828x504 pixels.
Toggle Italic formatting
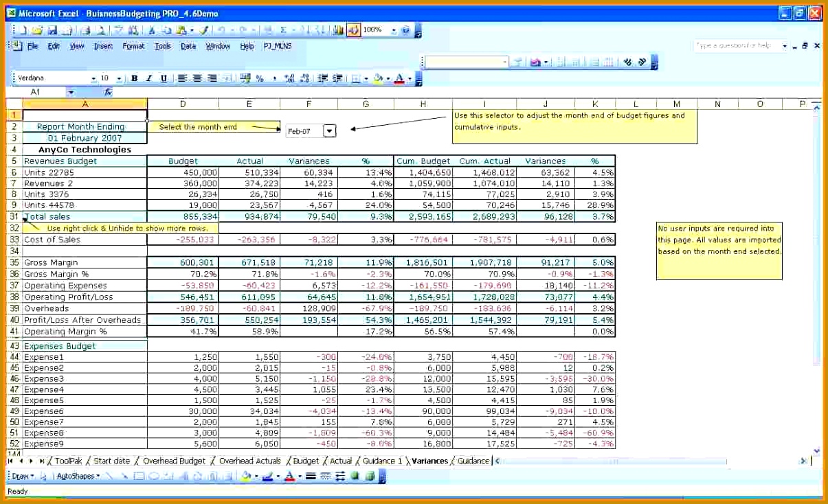point(149,78)
